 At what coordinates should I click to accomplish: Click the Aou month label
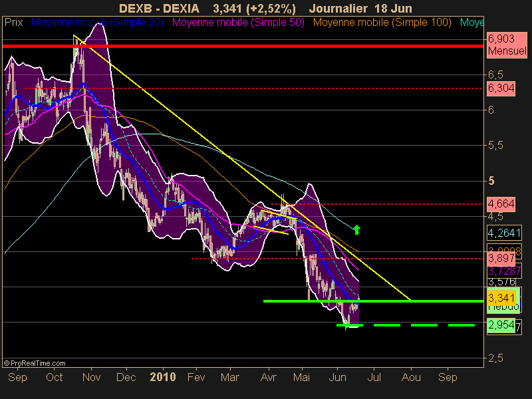[411, 377]
